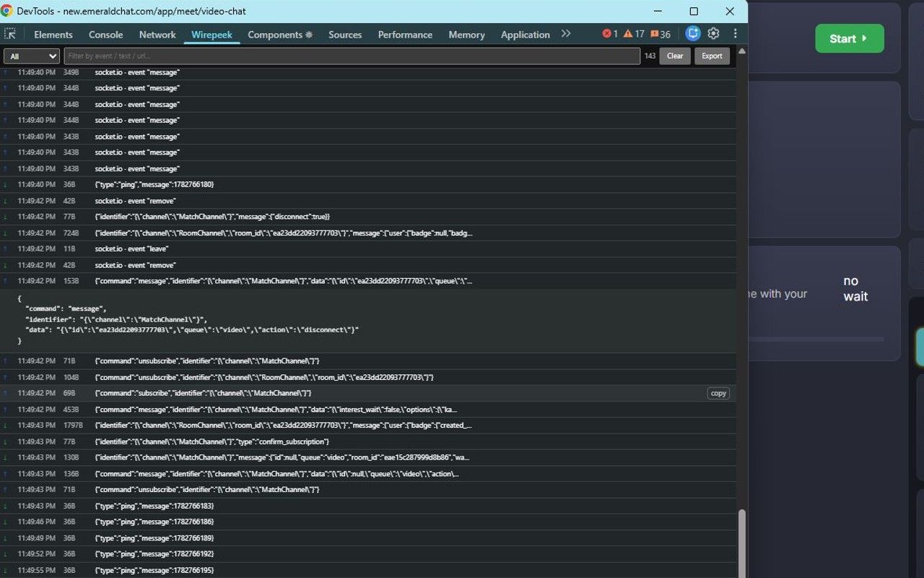Select the 349B socket.io event "message" row
Image resolution: width=924 pixels, height=578 pixels.
[368, 72]
